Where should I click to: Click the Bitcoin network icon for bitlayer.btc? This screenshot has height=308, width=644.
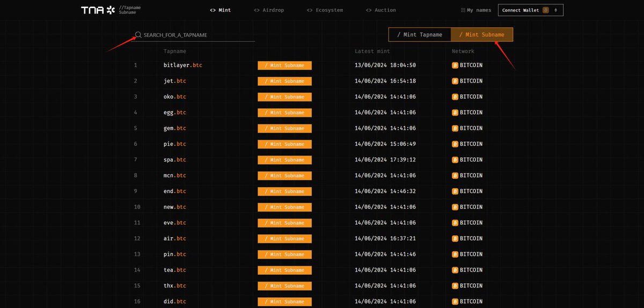coord(455,65)
